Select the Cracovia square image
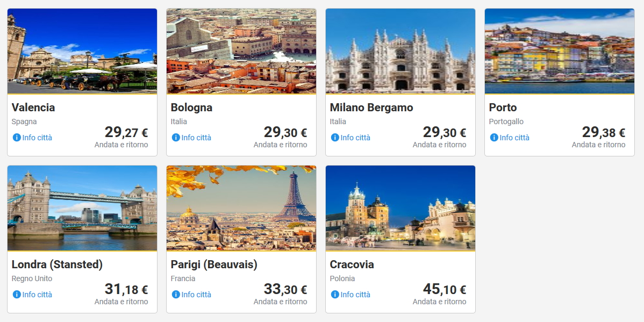 point(400,208)
